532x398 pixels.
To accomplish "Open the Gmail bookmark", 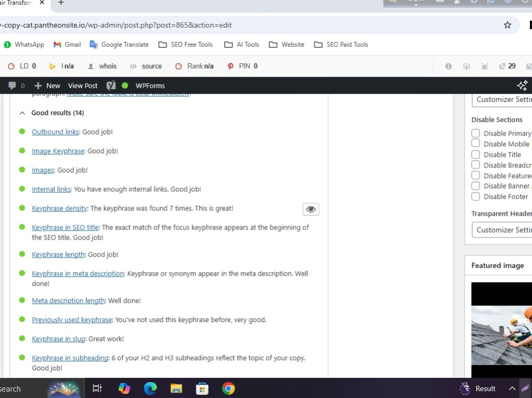I will [67, 45].
